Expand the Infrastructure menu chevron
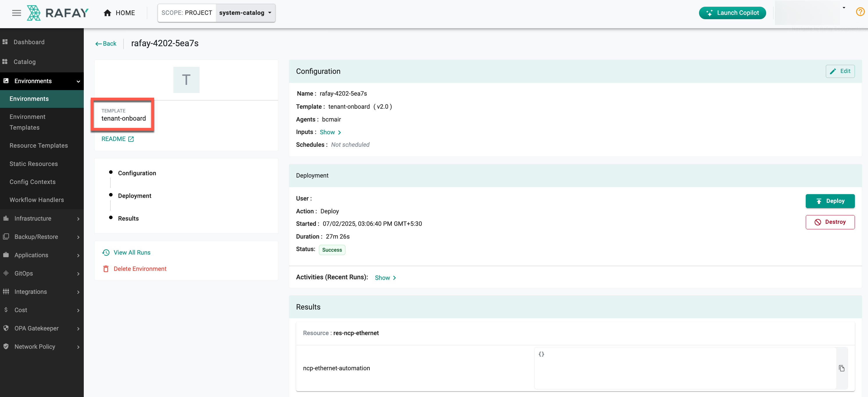 (x=78, y=219)
